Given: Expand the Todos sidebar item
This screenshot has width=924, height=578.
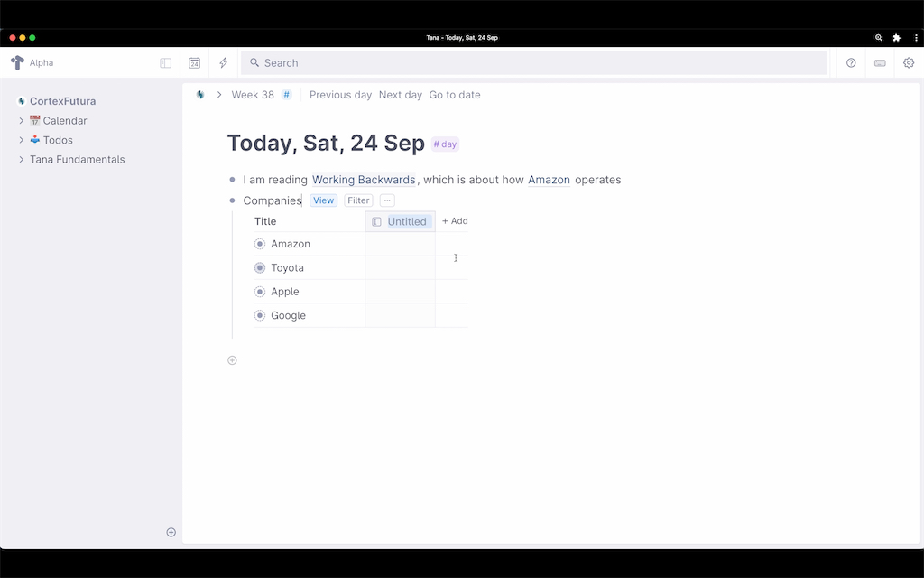Looking at the screenshot, I should (x=22, y=140).
